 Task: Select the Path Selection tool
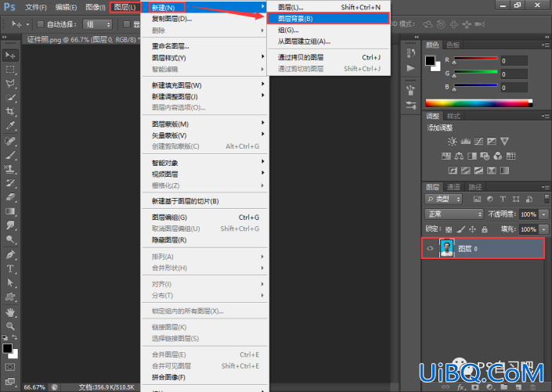pos(10,283)
